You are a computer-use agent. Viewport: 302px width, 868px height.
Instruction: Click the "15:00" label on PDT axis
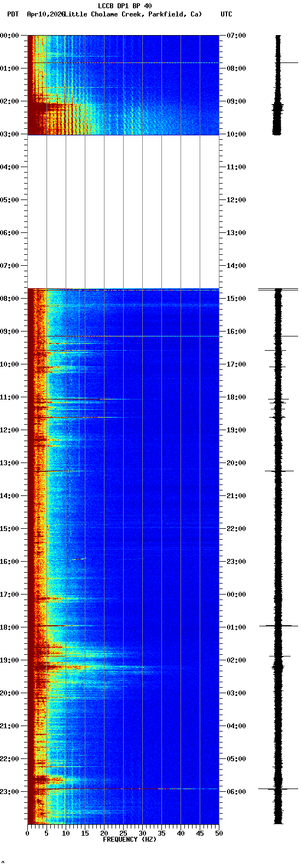[x=9, y=529]
